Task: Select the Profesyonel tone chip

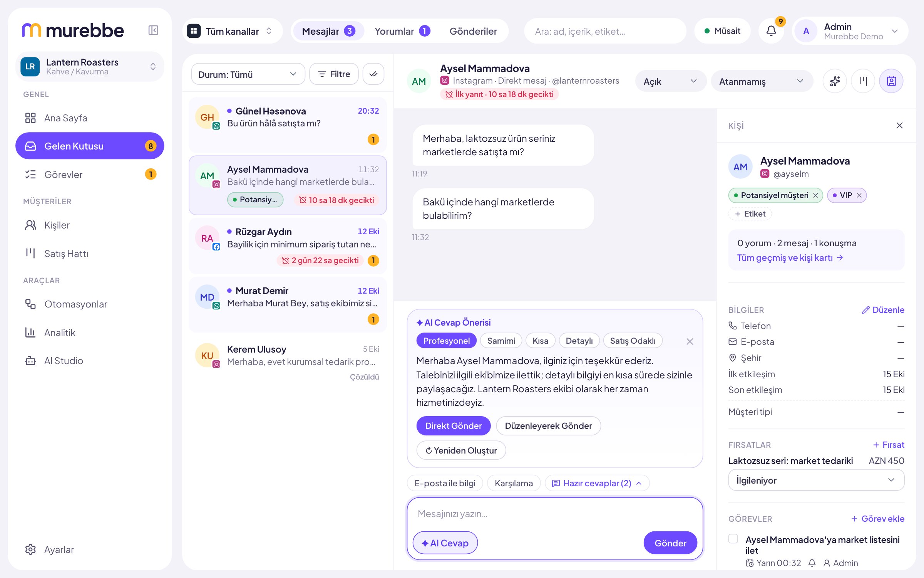Action: point(446,341)
